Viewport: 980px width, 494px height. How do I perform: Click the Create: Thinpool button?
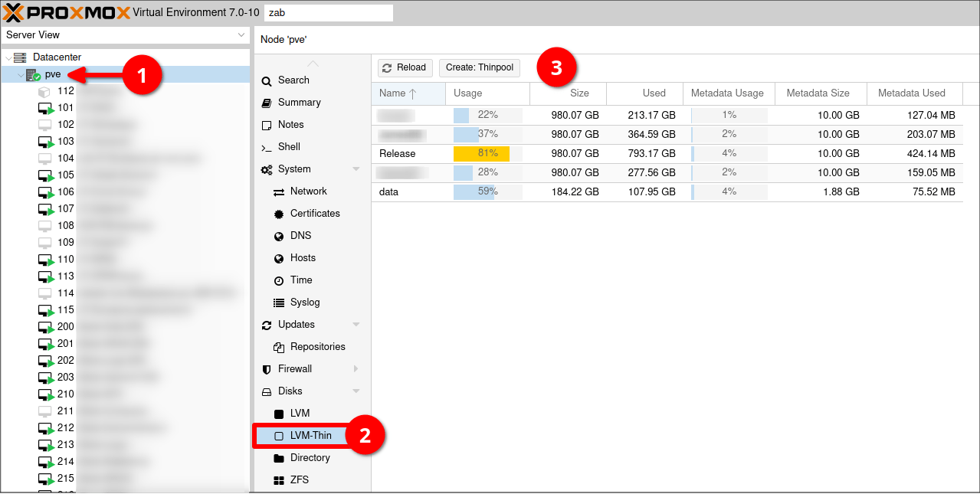(479, 67)
